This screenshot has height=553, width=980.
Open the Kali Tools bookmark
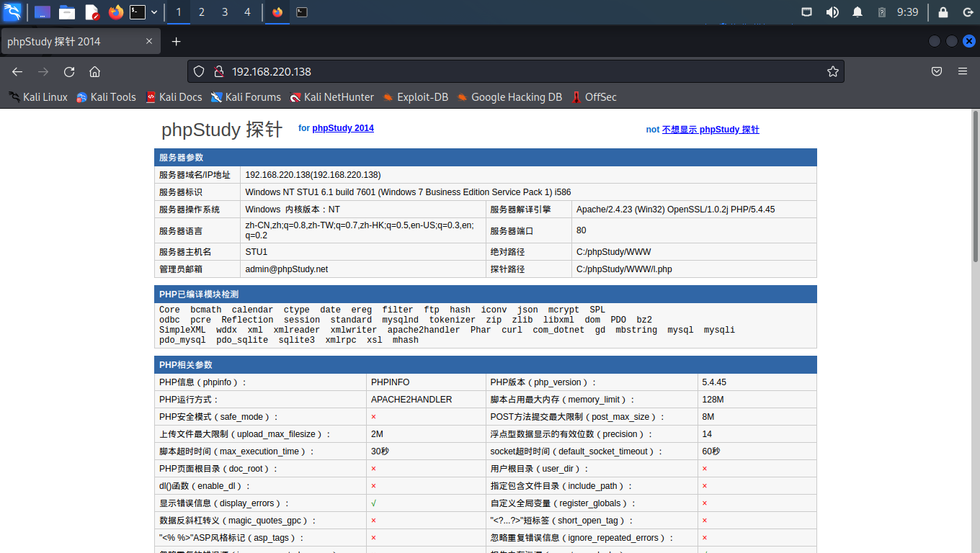pos(106,97)
